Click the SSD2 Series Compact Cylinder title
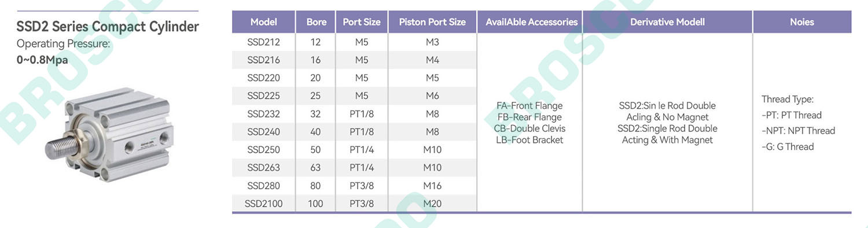The image size is (868, 228). pos(108,27)
